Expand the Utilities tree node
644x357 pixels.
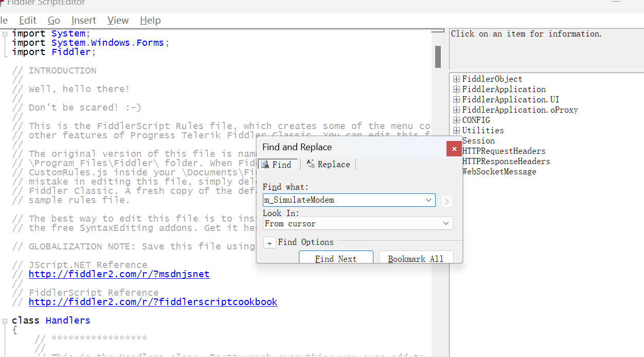tap(456, 131)
